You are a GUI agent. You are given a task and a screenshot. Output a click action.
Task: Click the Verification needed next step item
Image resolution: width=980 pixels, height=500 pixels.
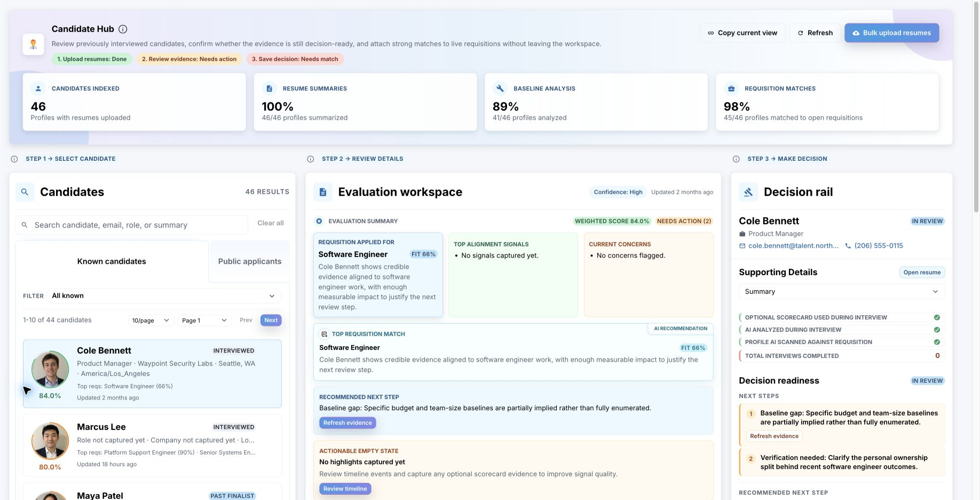point(842,462)
